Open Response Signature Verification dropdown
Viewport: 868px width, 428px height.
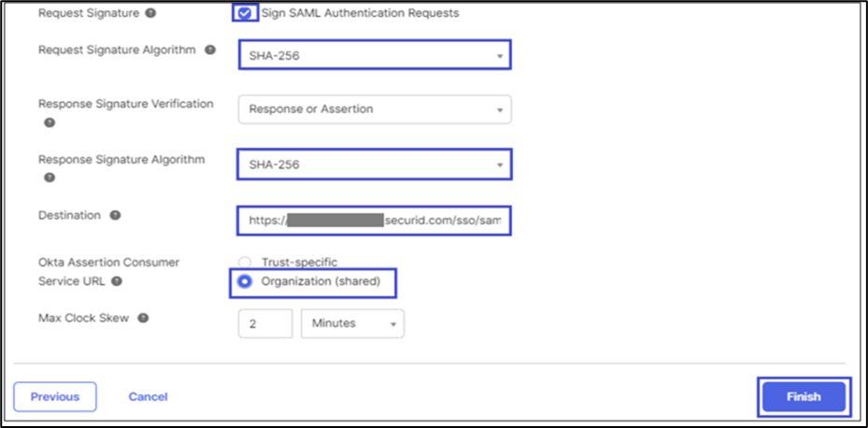point(375,109)
